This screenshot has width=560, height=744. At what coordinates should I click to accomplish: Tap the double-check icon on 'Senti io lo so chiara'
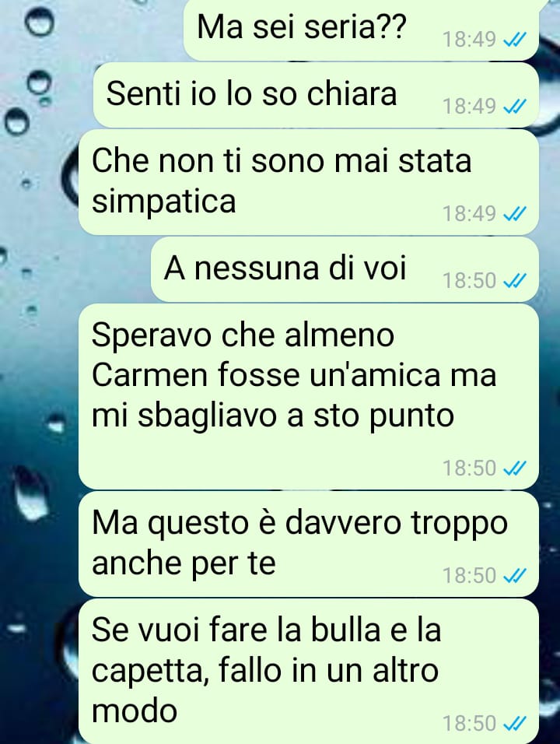click(514, 107)
